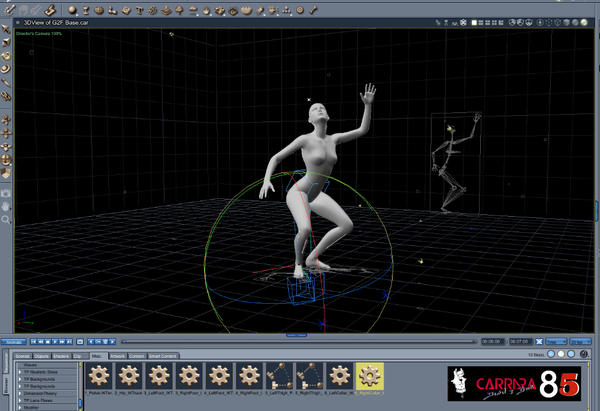Open the browser options icon at far right
The width and height of the screenshot is (600, 411).
pyautogui.click(x=584, y=354)
